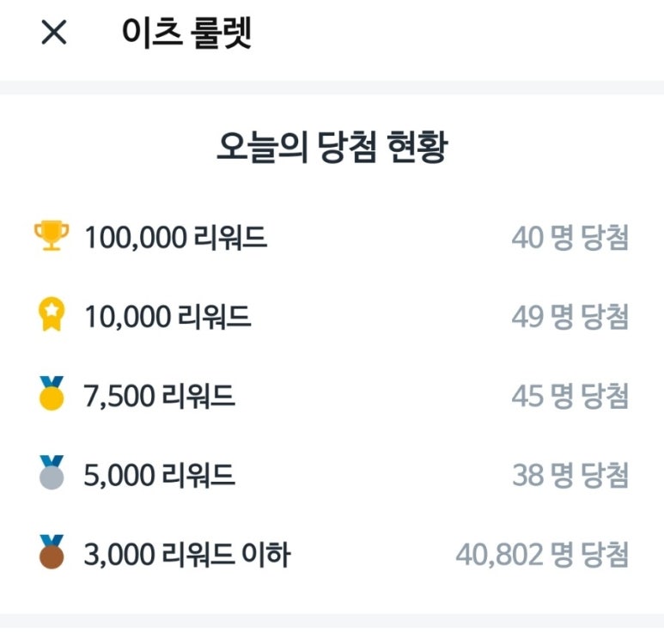Select the 10,000 리워드 label
The height and width of the screenshot is (644, 664).
(x=168, y=317)
